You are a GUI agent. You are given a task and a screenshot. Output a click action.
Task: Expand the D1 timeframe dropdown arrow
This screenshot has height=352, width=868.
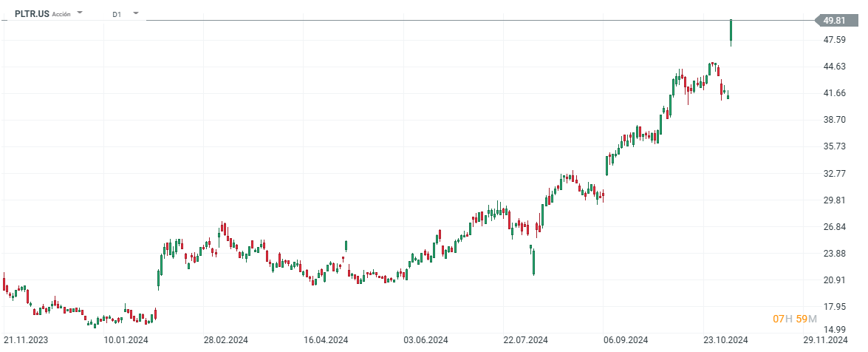tap(136, 13)
